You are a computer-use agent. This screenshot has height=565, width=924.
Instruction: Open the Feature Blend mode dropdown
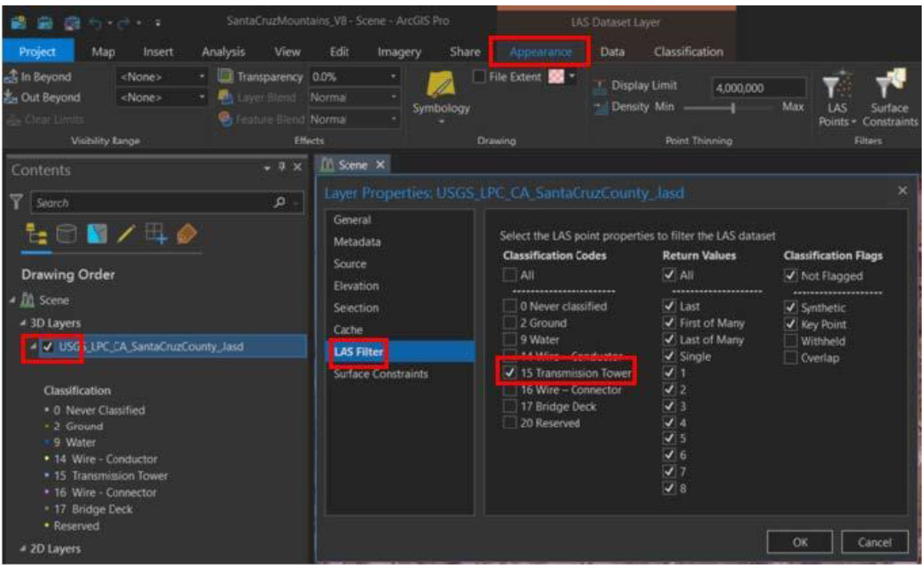pos(394,119)
